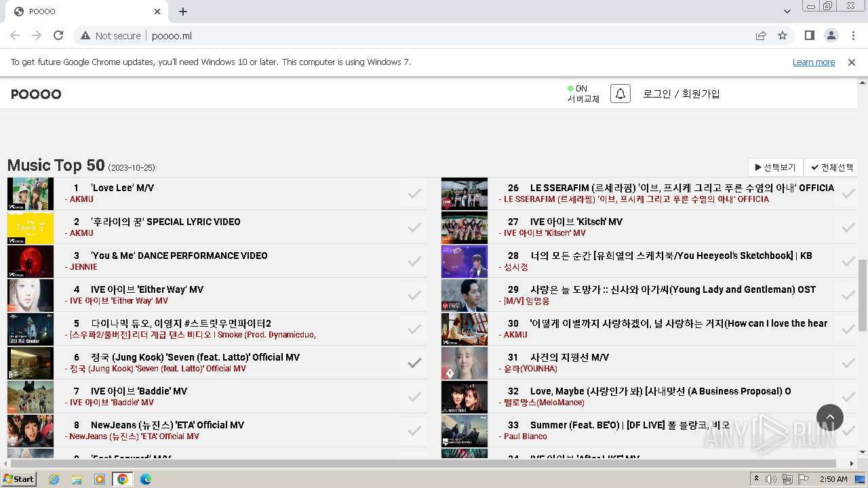Uncheck Jung Kook 'Seven' row checkmark
Screen dimensions: 868x488
(x=414, y=363)
